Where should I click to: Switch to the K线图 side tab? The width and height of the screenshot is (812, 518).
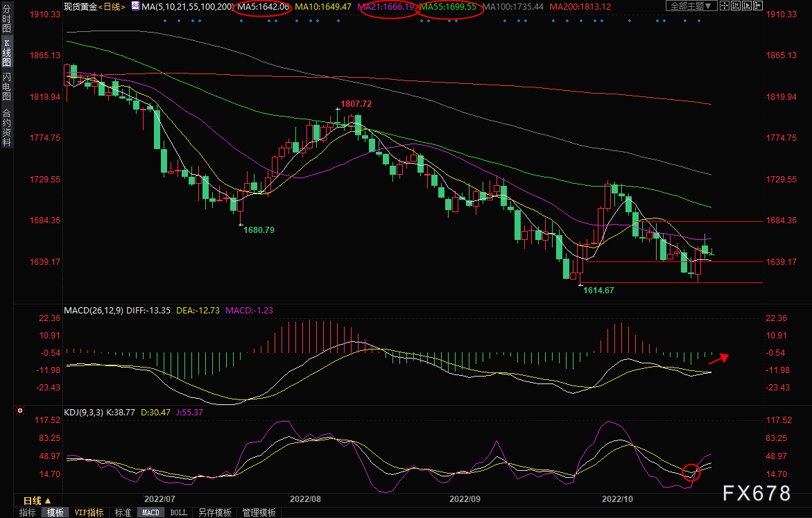(x=7, y=53)
